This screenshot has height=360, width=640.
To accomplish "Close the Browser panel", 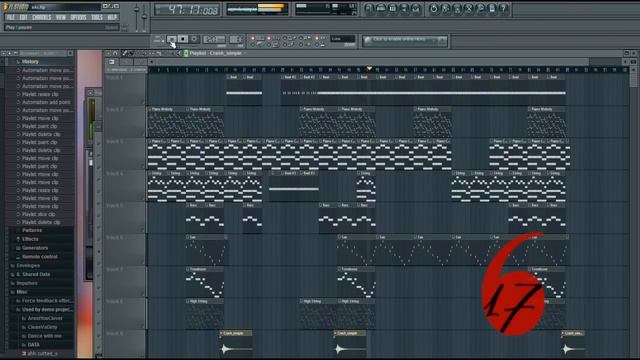I will click(x=71, y=53).
